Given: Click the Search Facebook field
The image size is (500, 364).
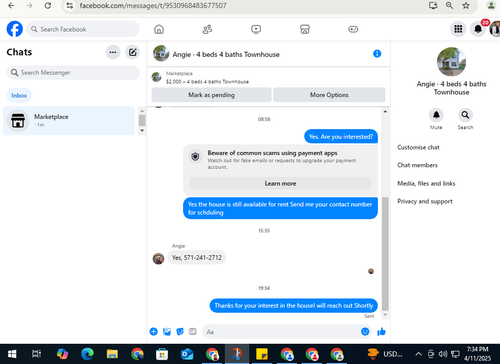Looking at the screenshot, I should tap(83, 29).
